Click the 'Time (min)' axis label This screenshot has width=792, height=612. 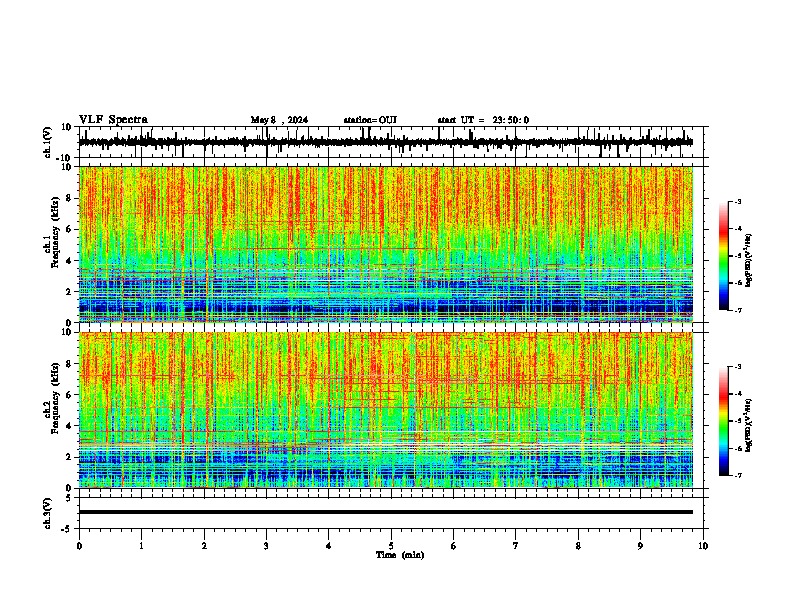400,555
